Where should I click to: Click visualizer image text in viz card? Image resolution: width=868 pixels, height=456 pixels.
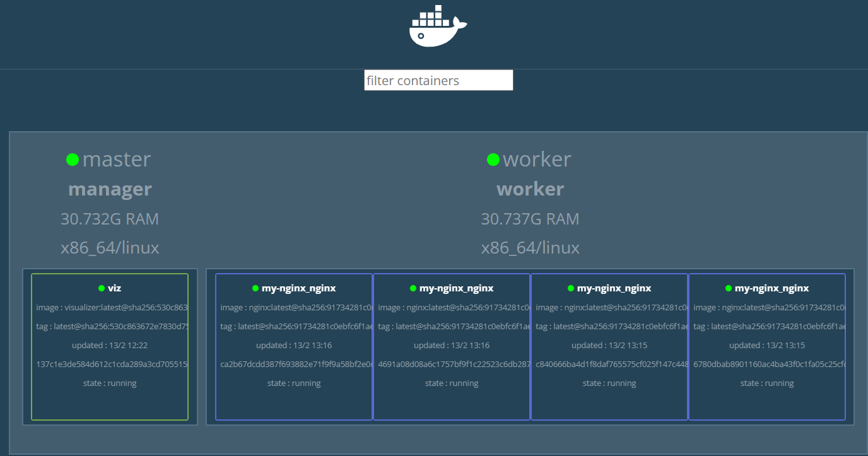click(111, 307)
